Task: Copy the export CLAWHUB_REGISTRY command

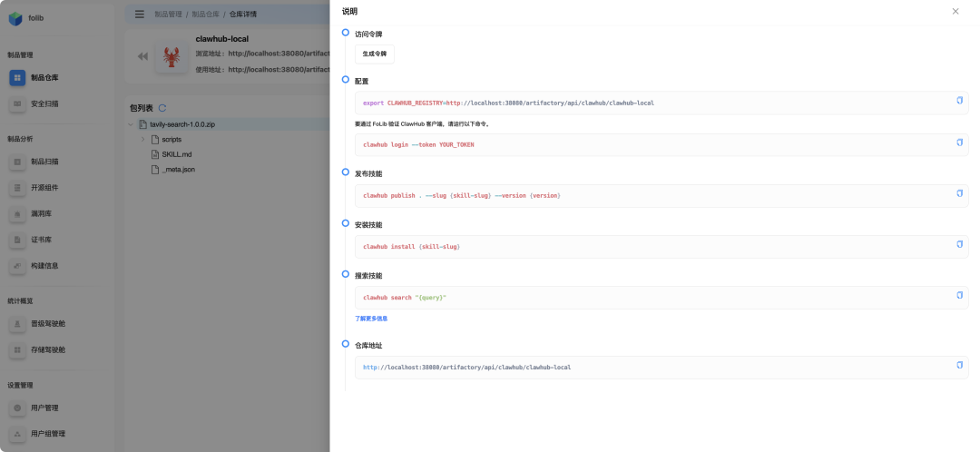Action: click(959, 101)
